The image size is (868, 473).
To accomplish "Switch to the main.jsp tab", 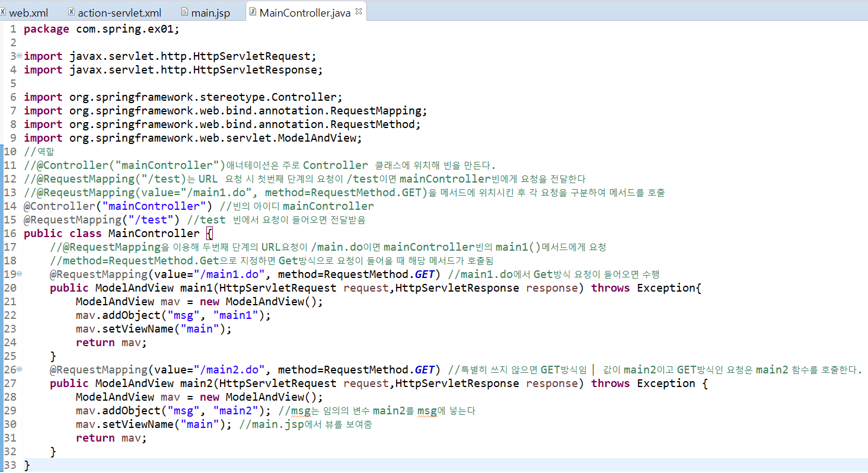I will point(212,12).
